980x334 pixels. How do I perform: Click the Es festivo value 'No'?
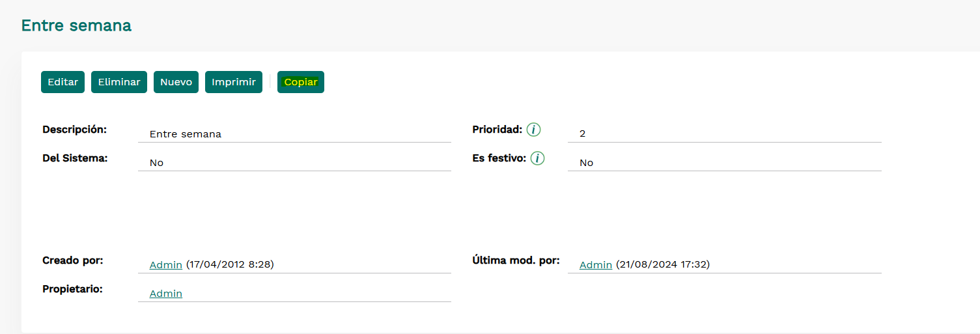(586, 163)
